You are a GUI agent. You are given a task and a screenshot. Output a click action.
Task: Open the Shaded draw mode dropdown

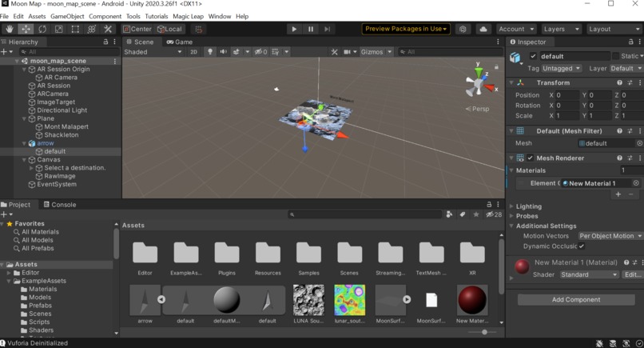pos(153,52)
